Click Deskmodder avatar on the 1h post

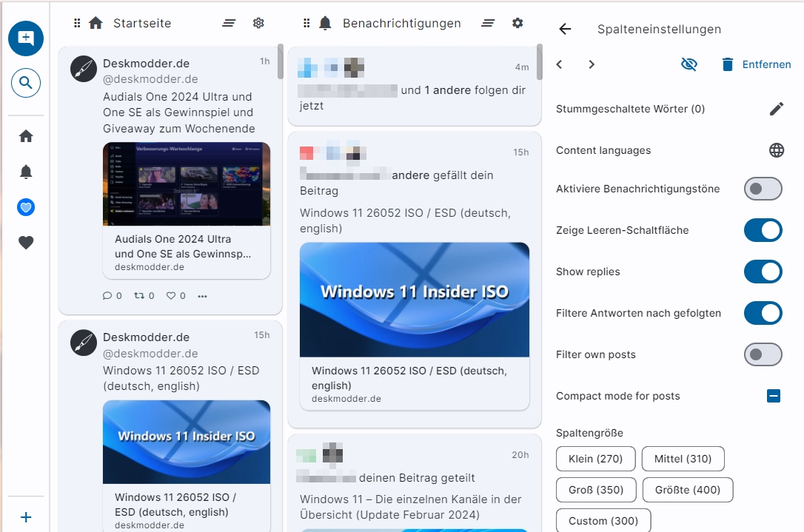click(84, 69)
